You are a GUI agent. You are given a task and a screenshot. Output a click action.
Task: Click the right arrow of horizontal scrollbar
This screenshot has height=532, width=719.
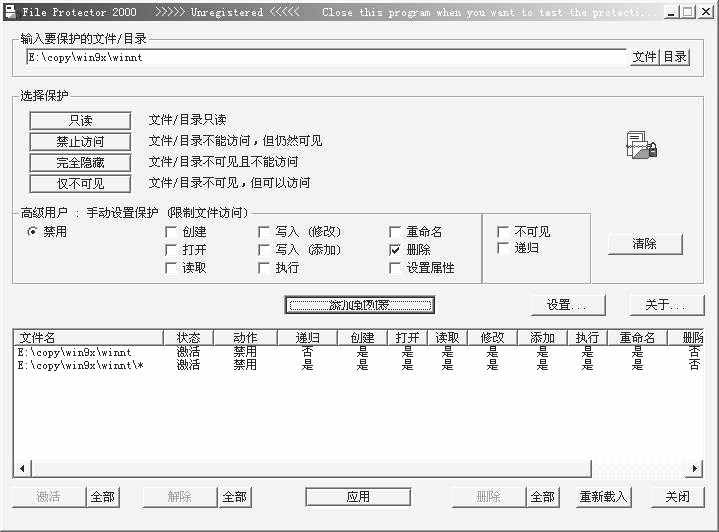coord(695,469)
